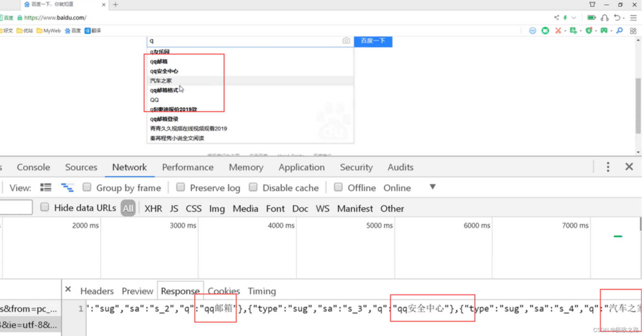
Task: Click the green shield security icon
Action: click(x=589, y=31)
